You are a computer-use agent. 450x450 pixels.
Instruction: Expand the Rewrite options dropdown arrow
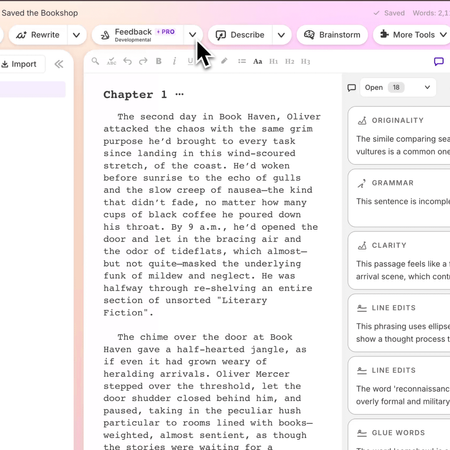pyautogui.click(x=77, y=35)
